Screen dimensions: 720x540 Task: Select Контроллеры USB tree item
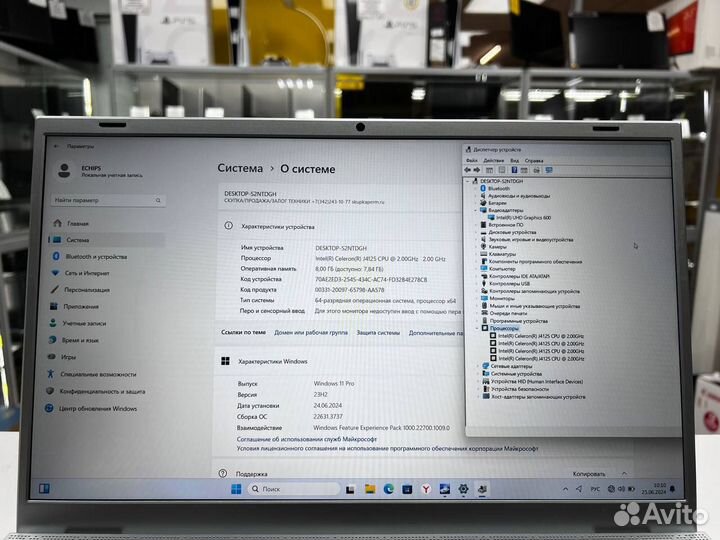click(x=509, y=283)
